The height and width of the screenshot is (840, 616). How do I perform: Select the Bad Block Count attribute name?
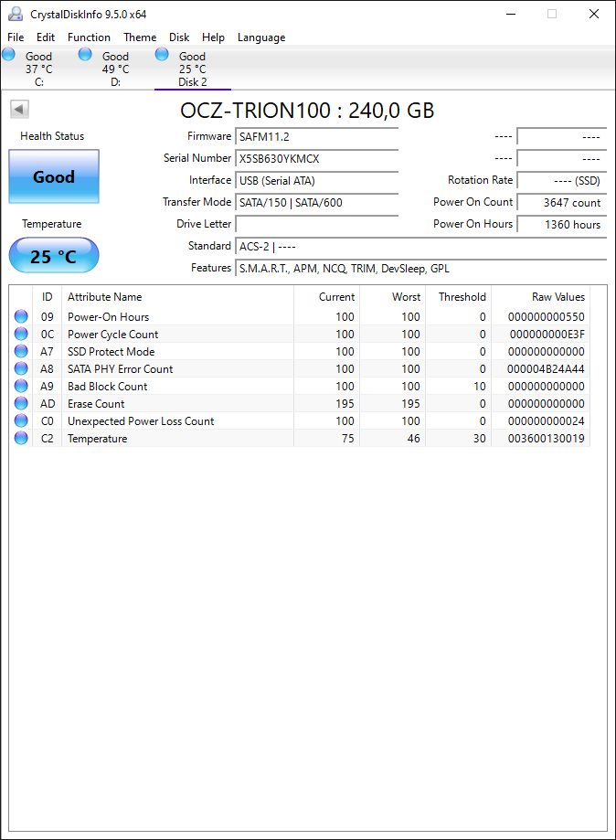[107, 387]
